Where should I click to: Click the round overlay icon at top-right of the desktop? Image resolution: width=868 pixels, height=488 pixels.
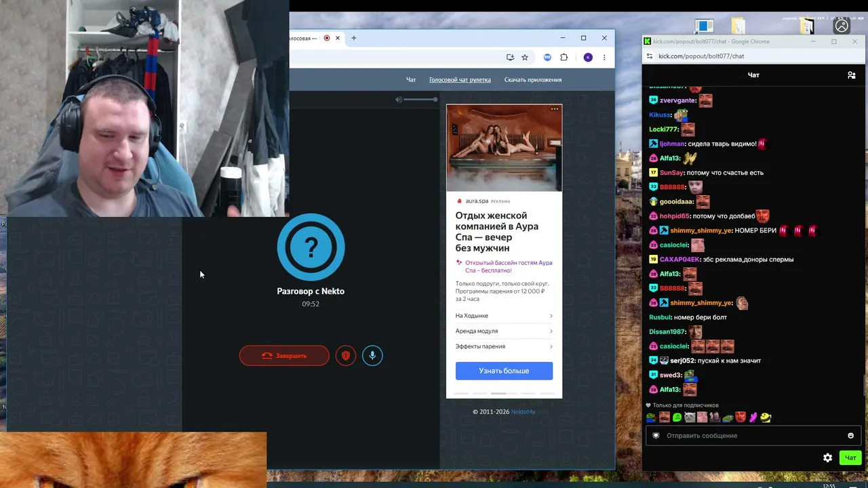click(x=842, y=26)
